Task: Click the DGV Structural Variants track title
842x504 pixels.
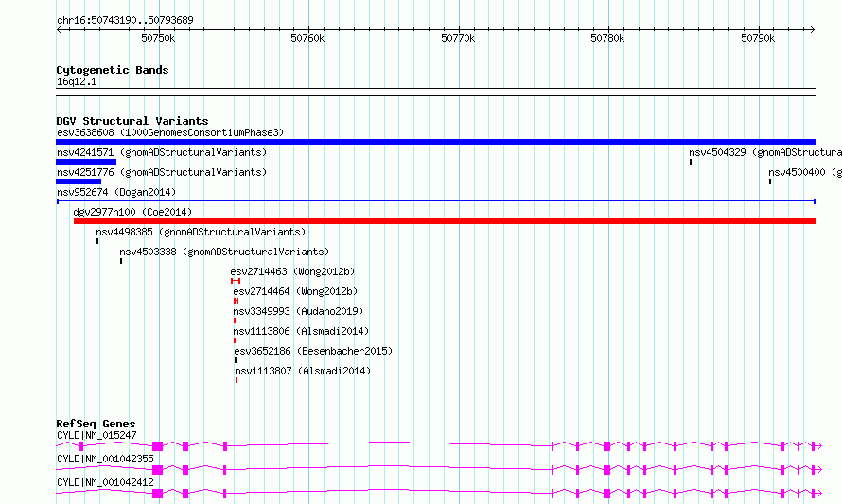Action: coord(132,121)
